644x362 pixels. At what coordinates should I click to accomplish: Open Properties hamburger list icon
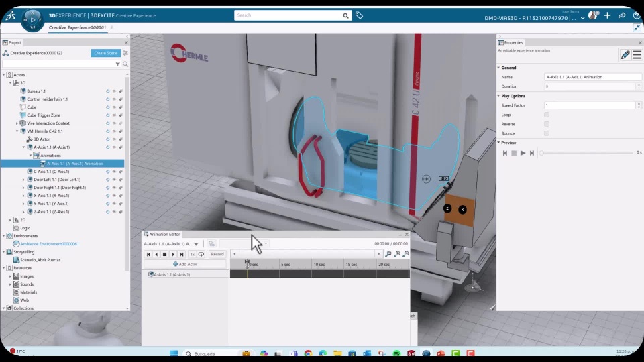637,54
